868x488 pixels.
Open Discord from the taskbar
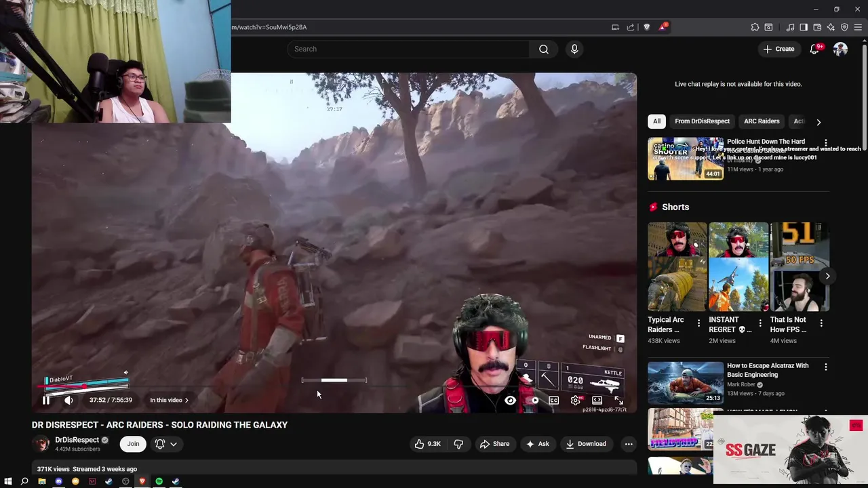click(x=58, y=481)
